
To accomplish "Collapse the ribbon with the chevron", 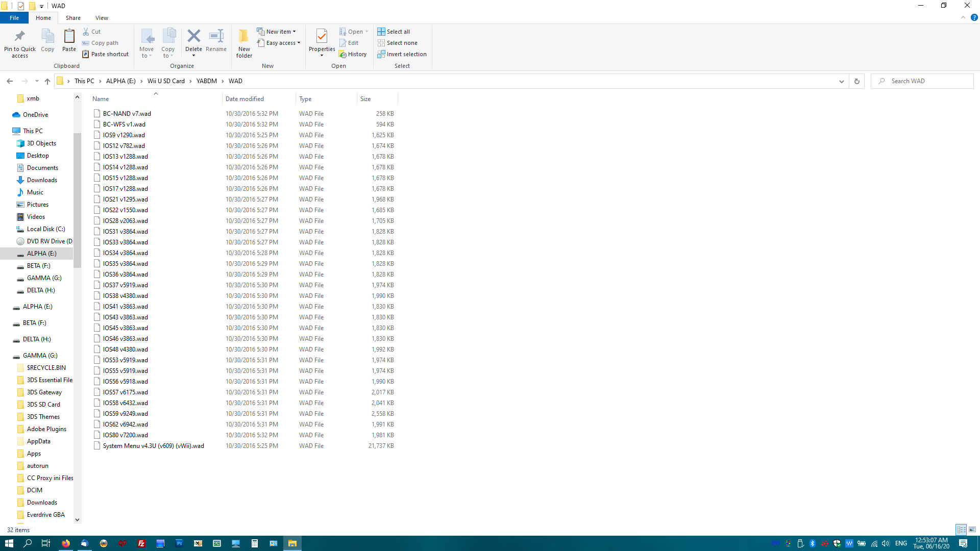I will [963, 17].
